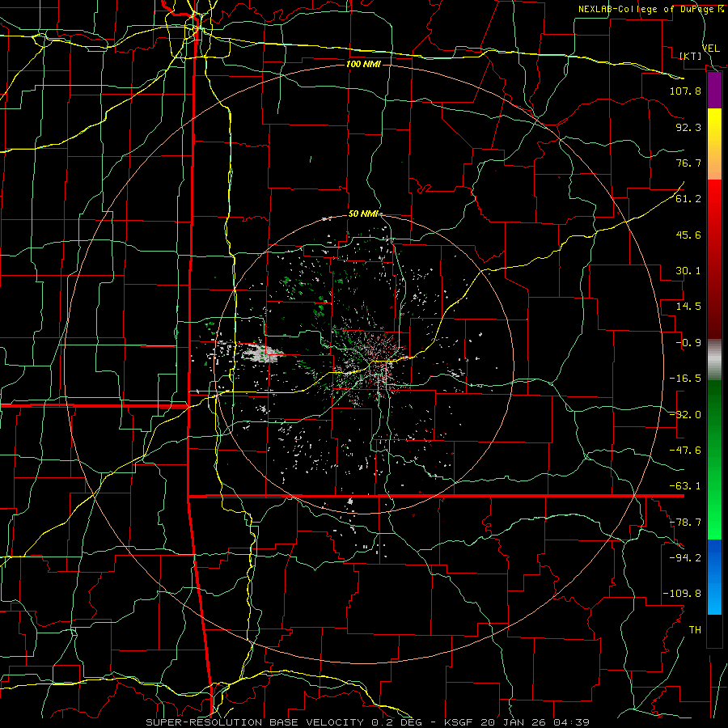This screenshot has height=728, width=728.
Task: Click the 14.5 velocity scale value
Action: click(x=688, y=307)
